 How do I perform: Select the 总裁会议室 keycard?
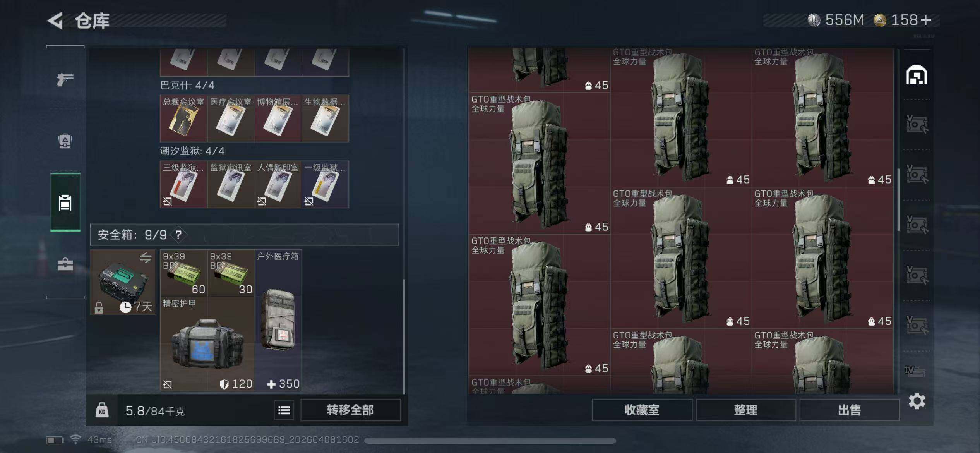pyautogui.click(x=183, y=118)
